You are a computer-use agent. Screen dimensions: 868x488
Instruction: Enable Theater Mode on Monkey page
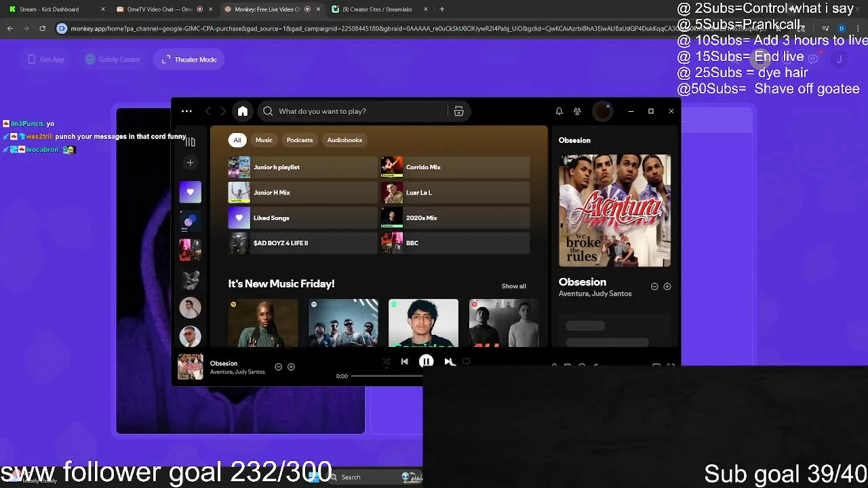189,60
